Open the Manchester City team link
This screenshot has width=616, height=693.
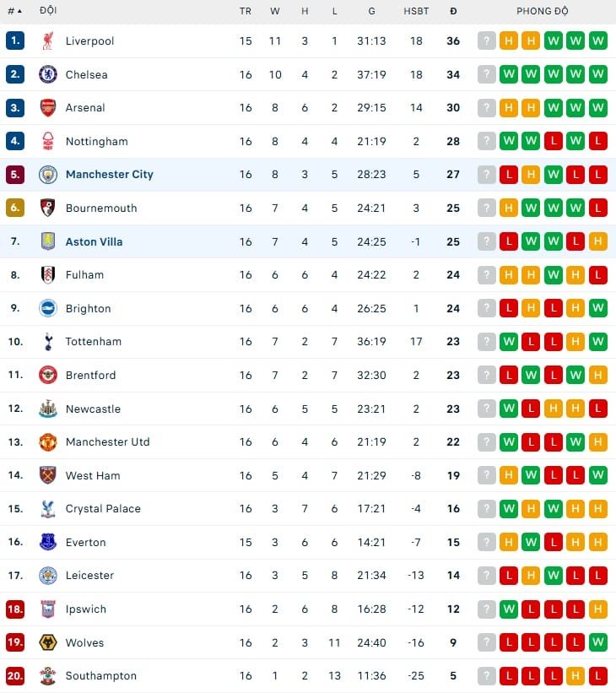coord(110,175)
